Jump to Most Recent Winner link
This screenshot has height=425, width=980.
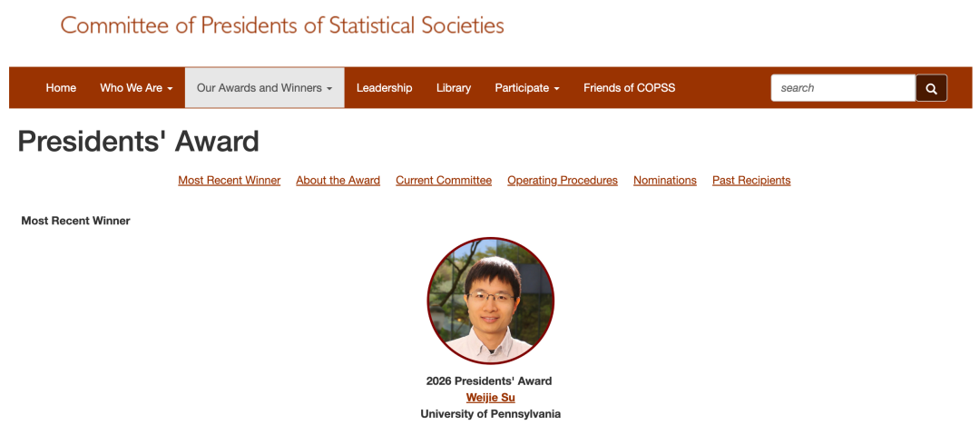(230, 181)
